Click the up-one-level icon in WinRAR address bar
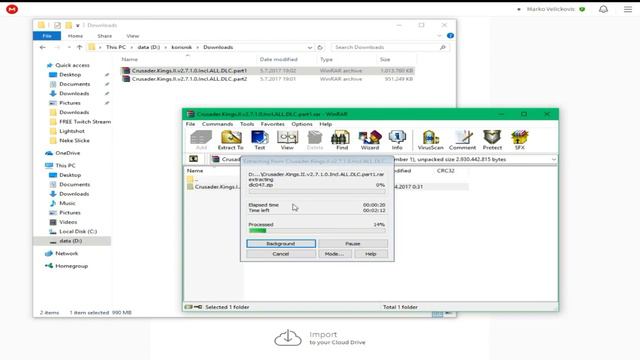640x360 pixels. pyautogui.click(x=193, y=159)
